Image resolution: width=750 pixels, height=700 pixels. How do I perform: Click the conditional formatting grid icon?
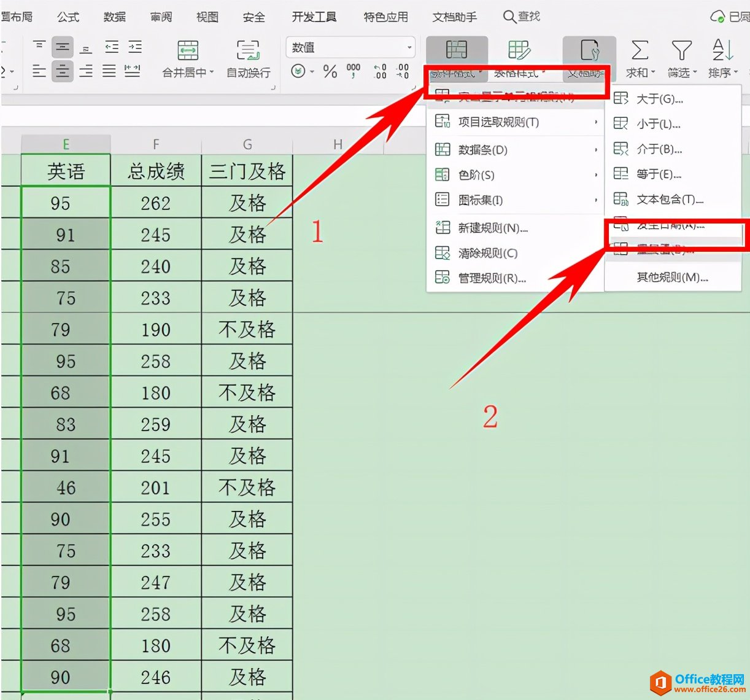click(456, 49)
